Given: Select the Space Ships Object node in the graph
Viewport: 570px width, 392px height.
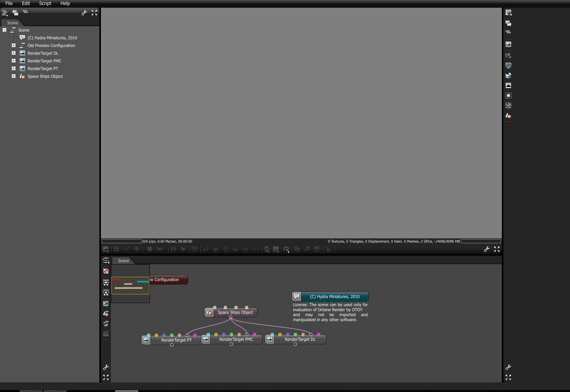Looking at the screenshot, I should pos(231,312).
